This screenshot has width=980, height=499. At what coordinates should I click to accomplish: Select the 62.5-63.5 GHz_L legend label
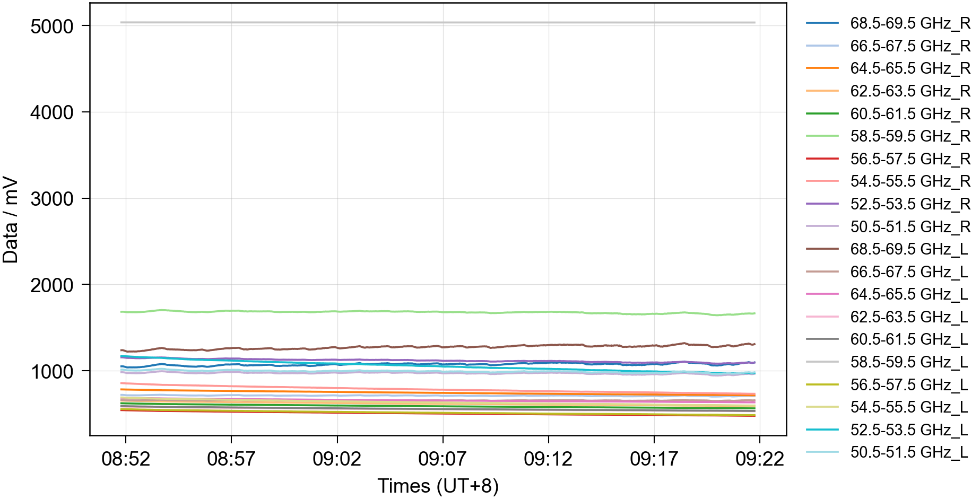[908, 317]
